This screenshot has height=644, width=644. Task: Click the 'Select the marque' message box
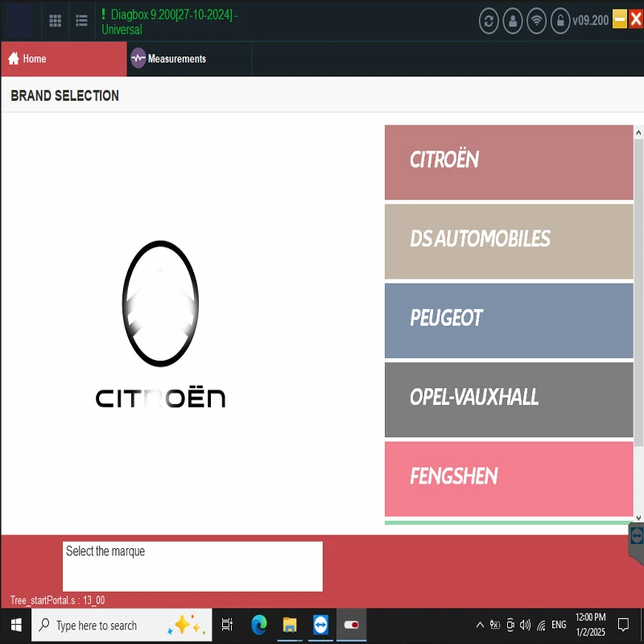click(192, 567)
